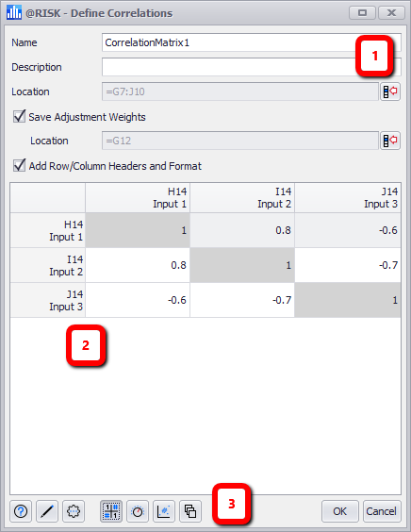Open the gear settings icon
The width and height of the screenshot is (411, 532).
pyautogui.click(x=74, y=511)
